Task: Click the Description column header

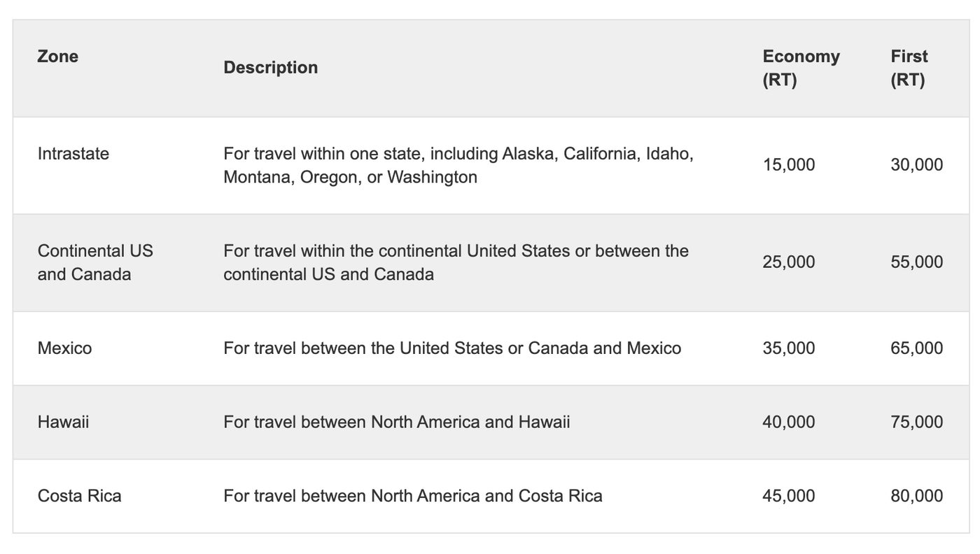Action: pyautogui.click(x=270, y=68)
